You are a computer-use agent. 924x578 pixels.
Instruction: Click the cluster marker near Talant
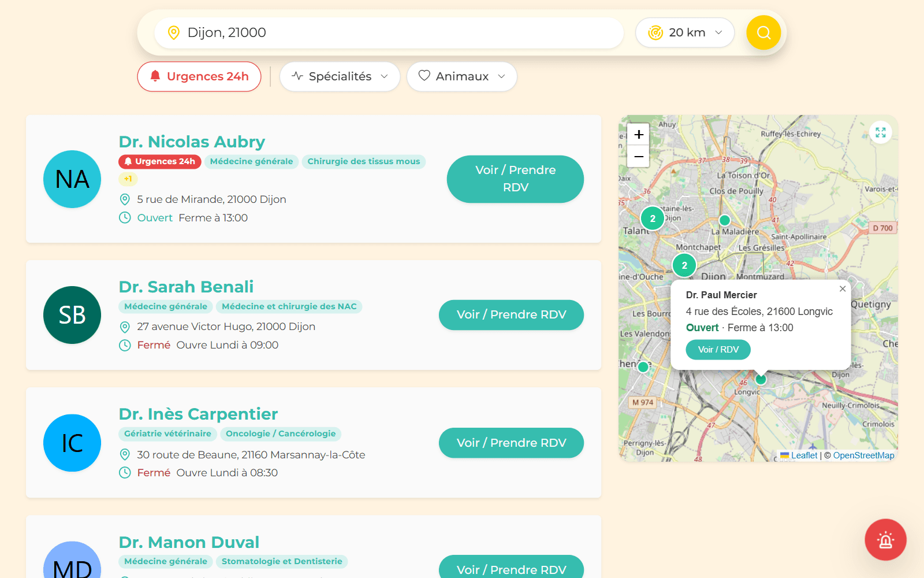point(653,218)
